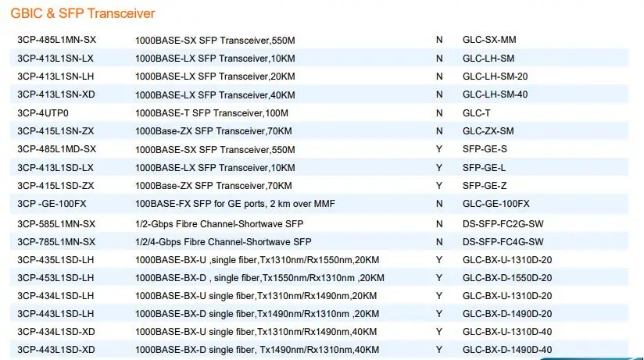Click compatible model GLC-T
The image size is (644, 360).
[477, 113]
